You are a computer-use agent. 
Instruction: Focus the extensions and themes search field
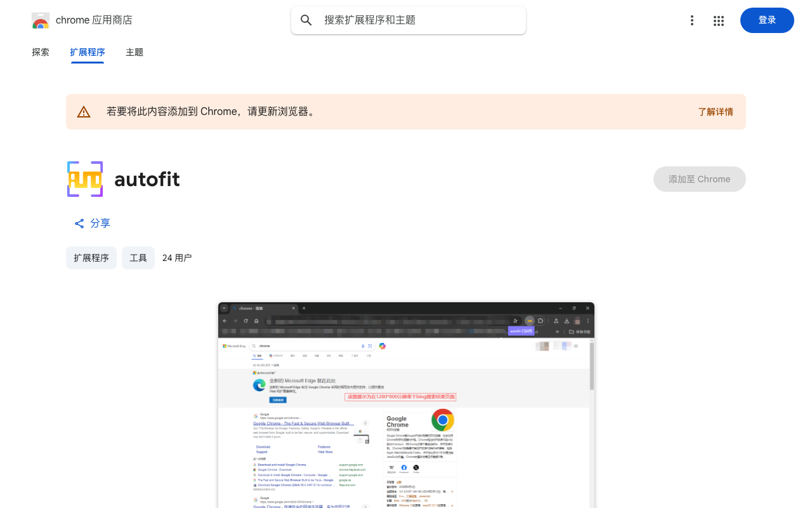(409, 20)
